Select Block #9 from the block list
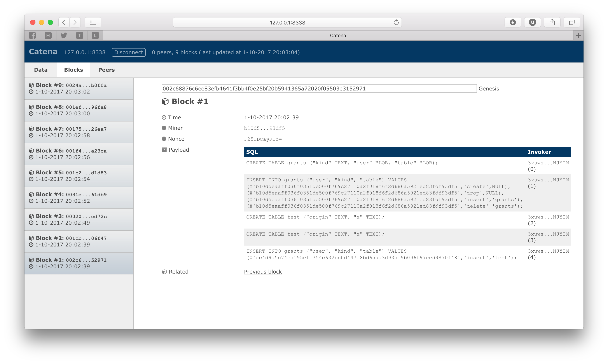Image resolution: width=608 pixels, height=364 pixels. tap(79, 88)
